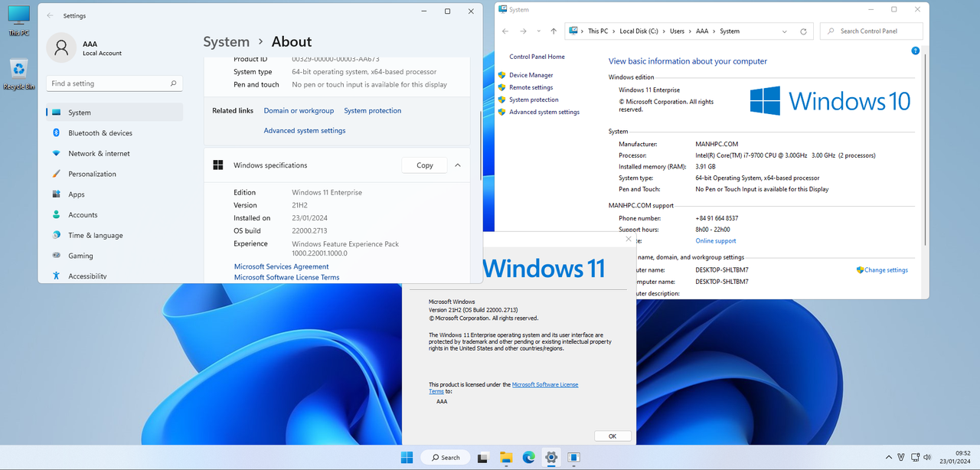Open Remote settings
Viewport: 980px width, 470px height.
[531, 87]
